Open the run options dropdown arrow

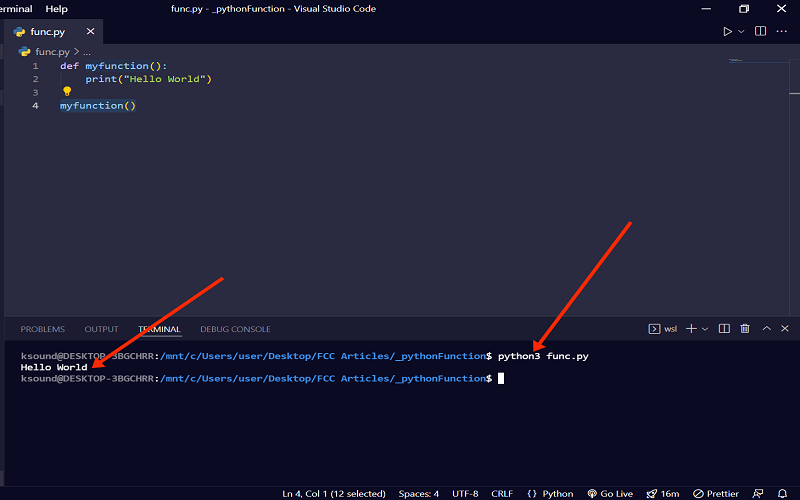pyautogui.click(x=741, y=32)
